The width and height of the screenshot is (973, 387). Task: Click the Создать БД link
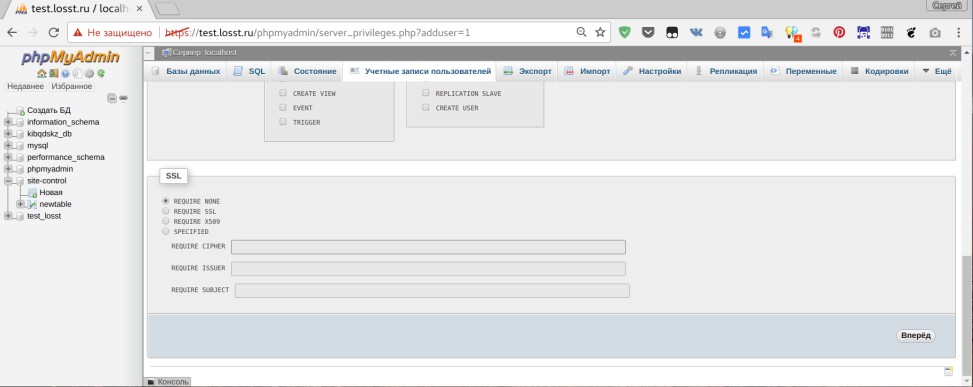pyautogui.click(x=49, y=110)
